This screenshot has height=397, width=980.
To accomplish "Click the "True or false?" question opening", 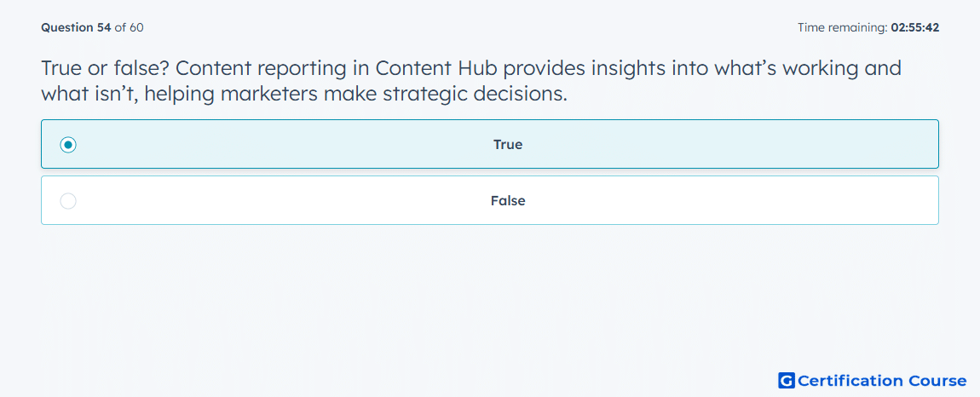I will 101,68.
